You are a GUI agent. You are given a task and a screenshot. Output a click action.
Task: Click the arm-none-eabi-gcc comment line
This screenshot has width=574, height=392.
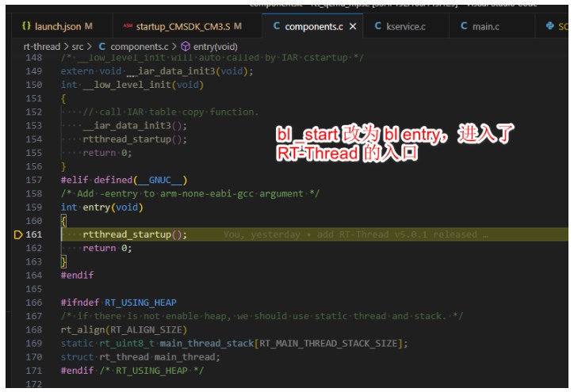[190, 193]
